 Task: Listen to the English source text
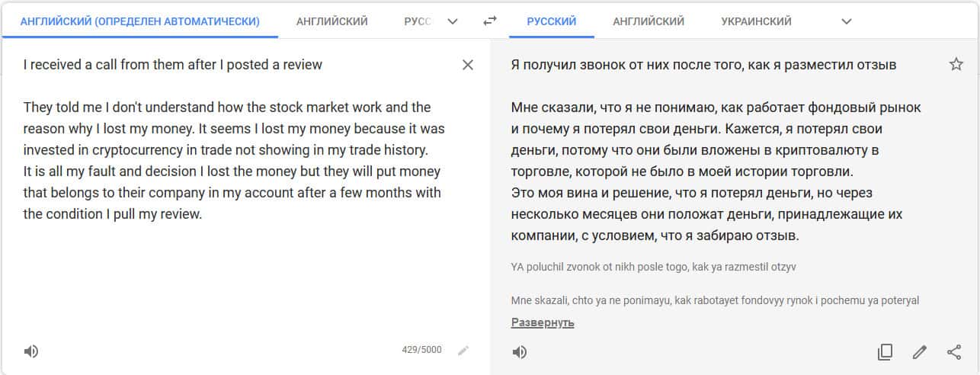(30, 351)
